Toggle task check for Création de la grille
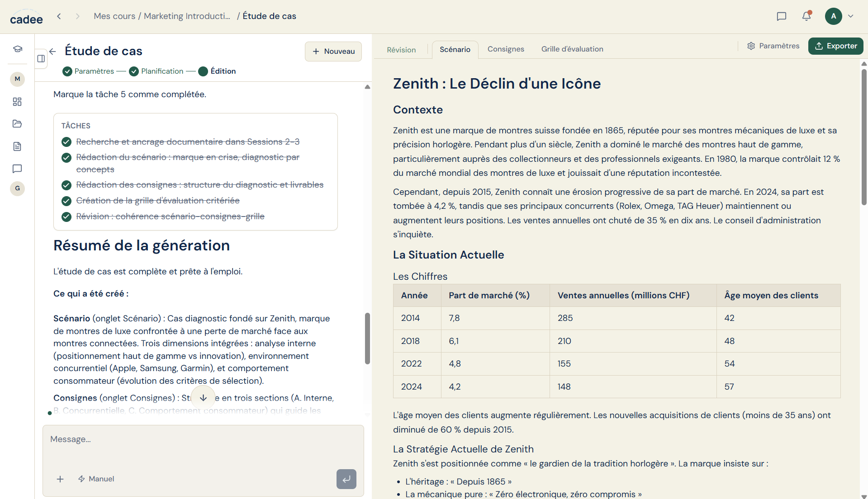Viewport: 868px width, 499px height. click(66, 201)
